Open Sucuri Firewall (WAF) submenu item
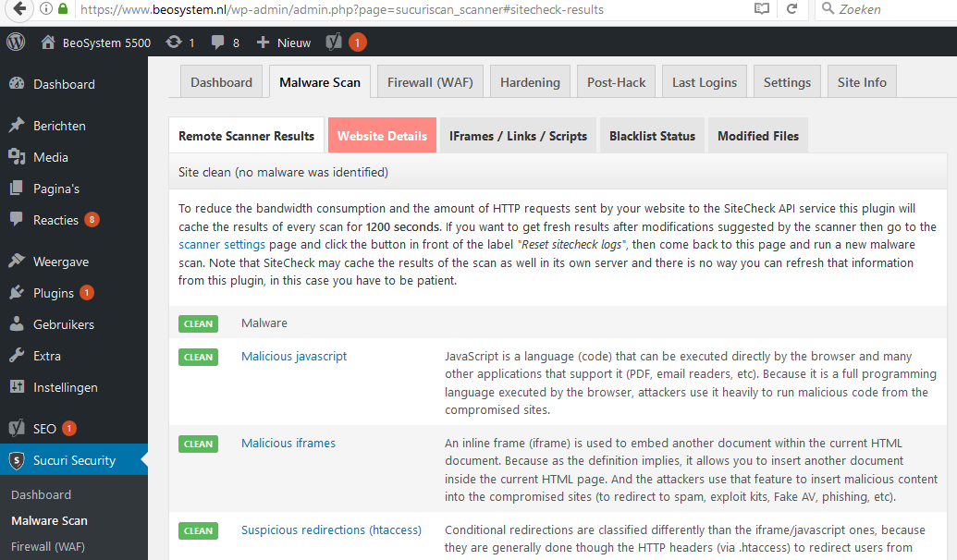Screen dimensions: 957x560 click(47, 546)
